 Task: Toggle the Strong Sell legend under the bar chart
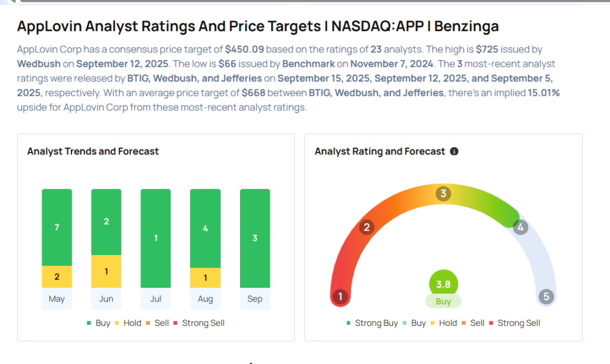tap(198, 323)
